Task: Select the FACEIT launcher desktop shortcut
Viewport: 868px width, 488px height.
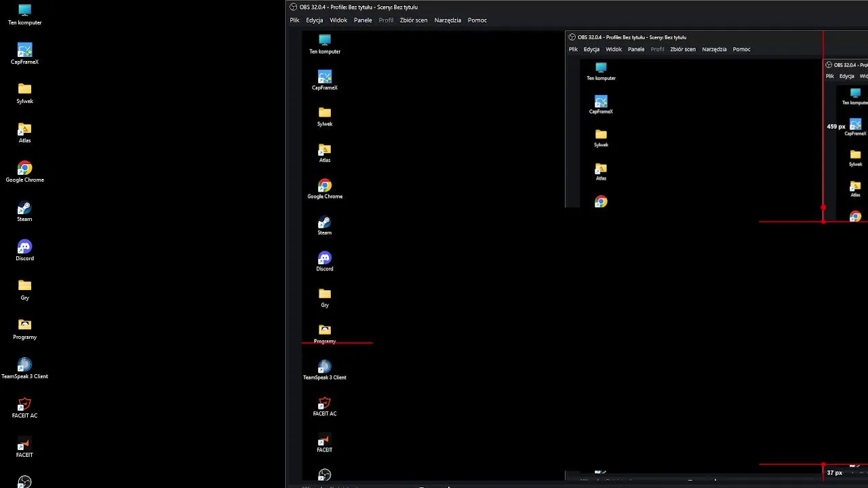Action: [24, 447]
